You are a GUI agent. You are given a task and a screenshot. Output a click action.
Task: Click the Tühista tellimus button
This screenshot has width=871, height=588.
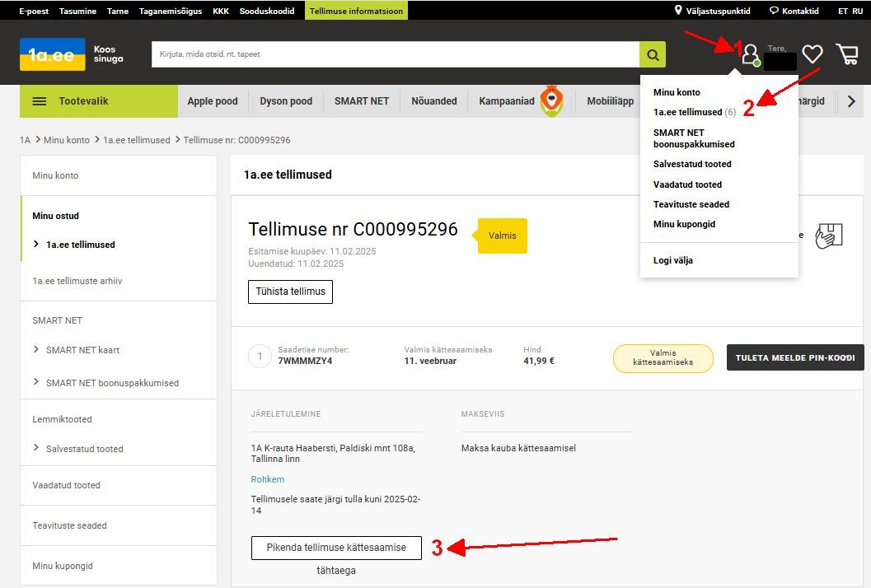[291, 292]
